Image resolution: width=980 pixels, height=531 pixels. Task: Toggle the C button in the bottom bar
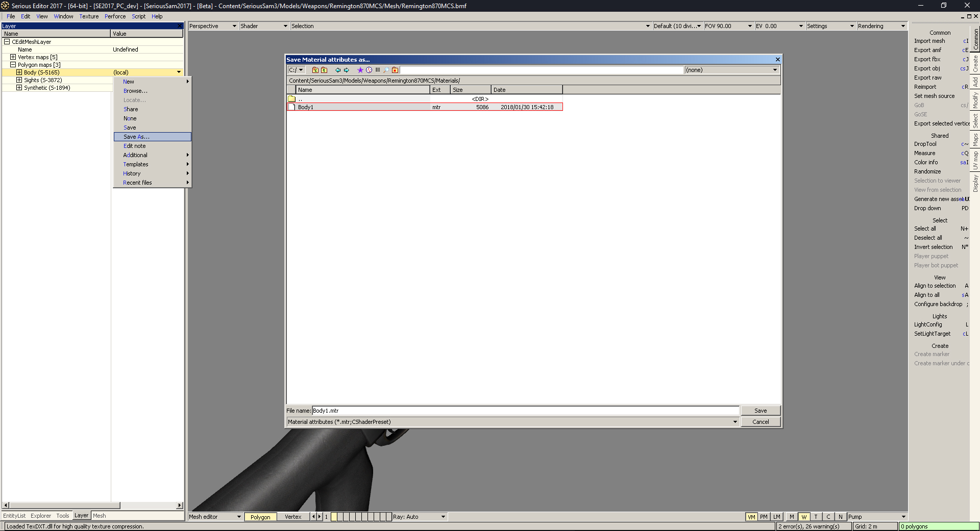coord(828,517)
